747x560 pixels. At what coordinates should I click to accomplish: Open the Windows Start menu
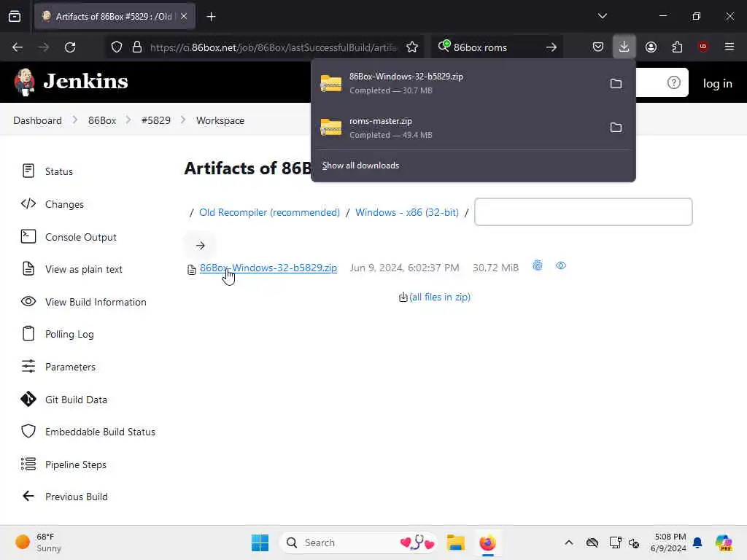260,542
